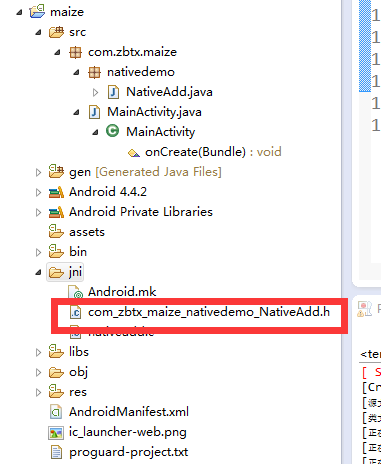Click the gen folder icon
This screenshot has height=464, width=381.
[56, 171]
